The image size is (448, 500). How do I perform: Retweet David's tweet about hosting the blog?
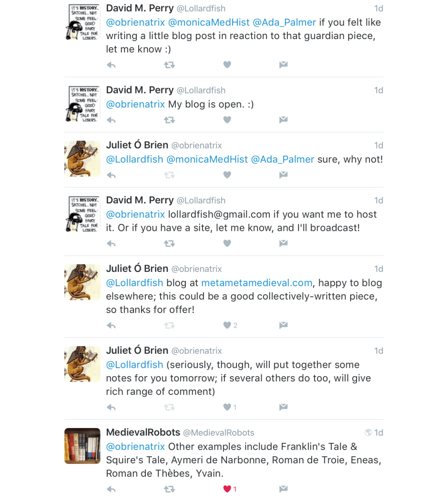[x=169, y=243]
